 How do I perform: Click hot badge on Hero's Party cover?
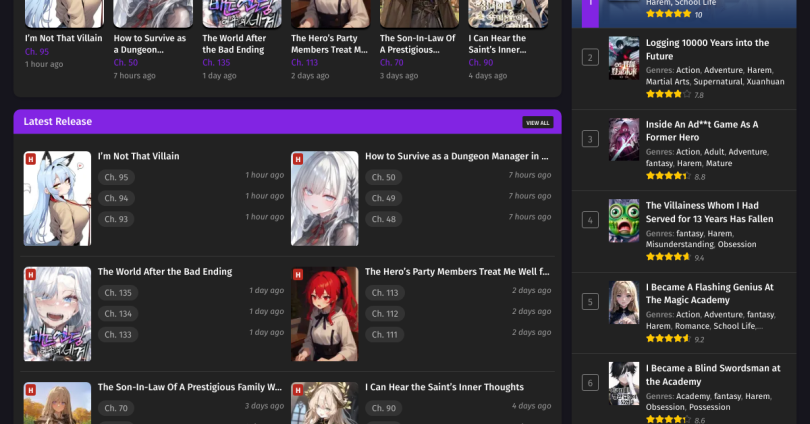pos(298,275)
